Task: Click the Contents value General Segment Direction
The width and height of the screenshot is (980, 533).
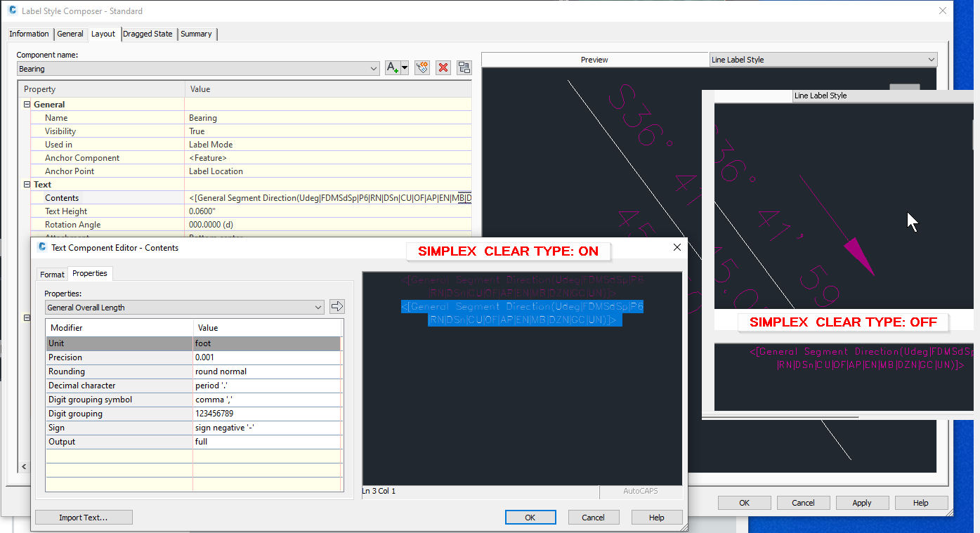Action: [x=329, y=198]
